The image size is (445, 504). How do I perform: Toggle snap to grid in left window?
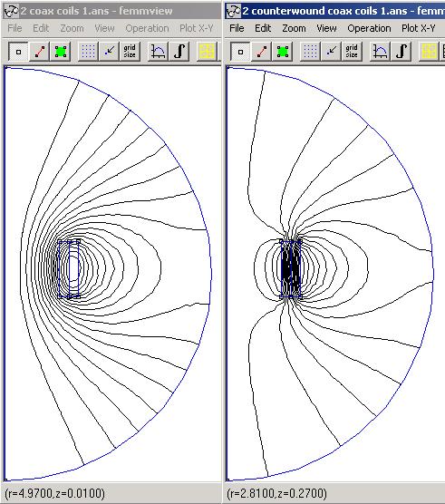point(110,52)
